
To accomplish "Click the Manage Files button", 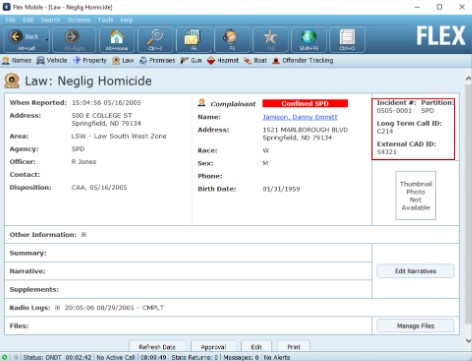I will [415, 326].
